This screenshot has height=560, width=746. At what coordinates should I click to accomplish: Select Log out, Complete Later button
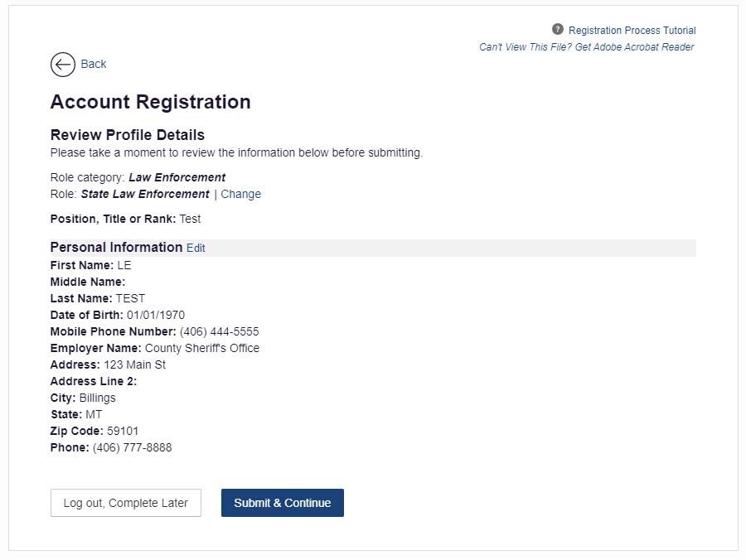tap(126, 503)
